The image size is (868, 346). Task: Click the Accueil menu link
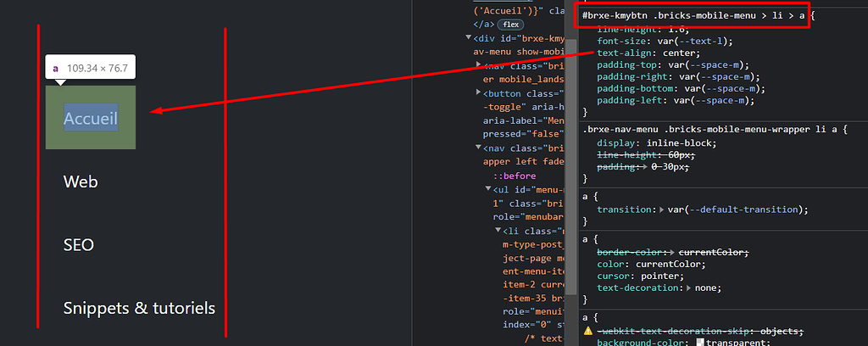[x=90, y=118]
